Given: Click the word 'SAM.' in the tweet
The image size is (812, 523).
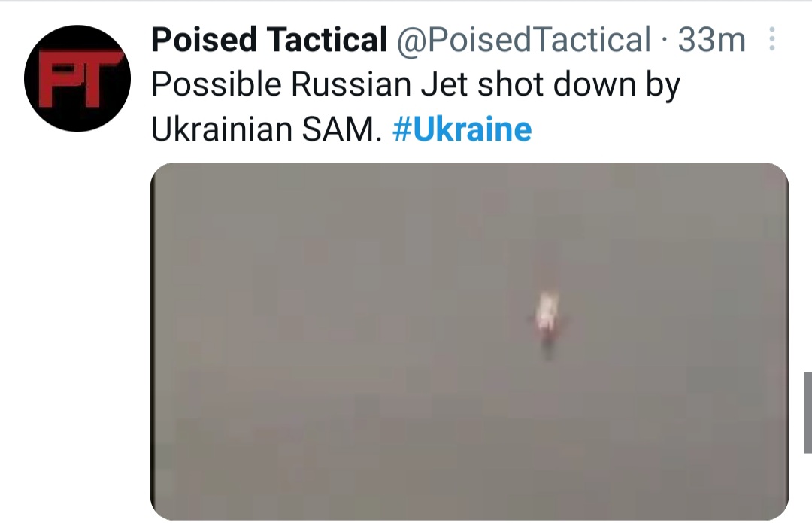Looking at the screenshot, I should coord(341,129).
